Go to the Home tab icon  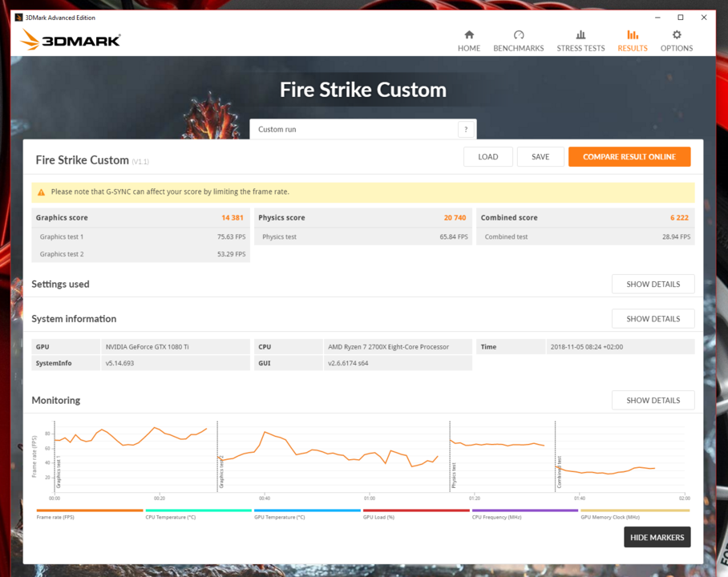[x=469, y=34]
